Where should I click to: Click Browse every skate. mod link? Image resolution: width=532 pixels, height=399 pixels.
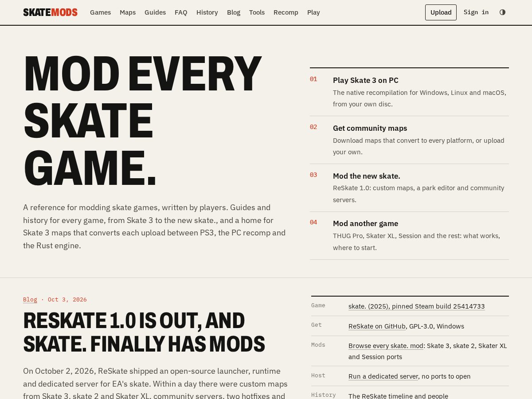[x=386, y=346]
